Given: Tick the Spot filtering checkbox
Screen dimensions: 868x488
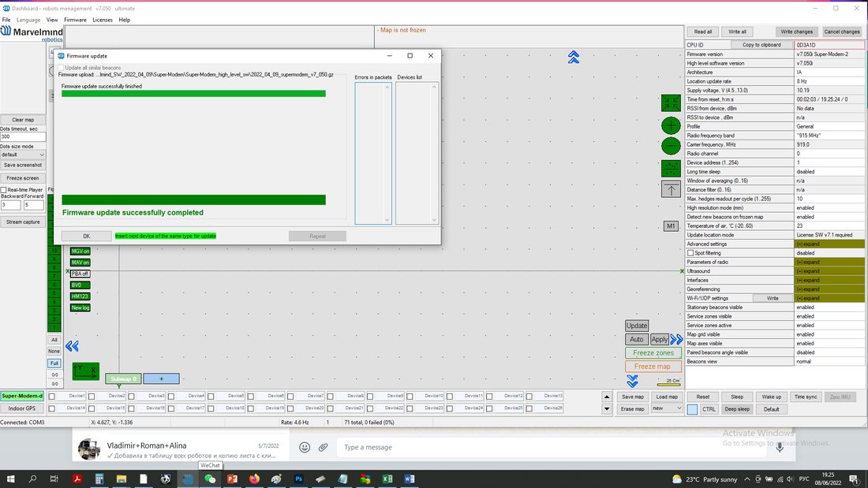Looking at the screenshot, I should click(x=690, y=253).
